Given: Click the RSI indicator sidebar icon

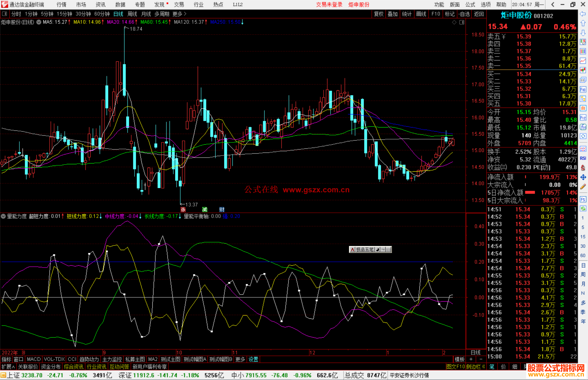Looking at the screenshot, I should (583, 158).
